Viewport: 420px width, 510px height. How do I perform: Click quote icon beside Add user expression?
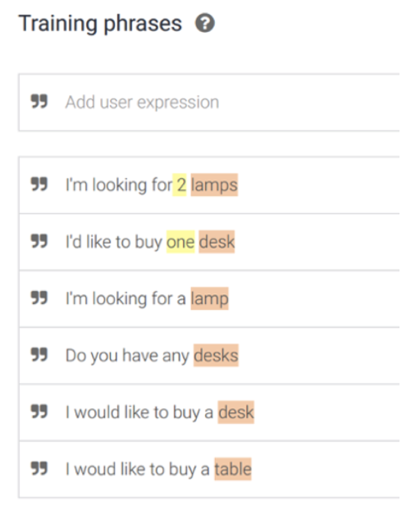point(39,101)
